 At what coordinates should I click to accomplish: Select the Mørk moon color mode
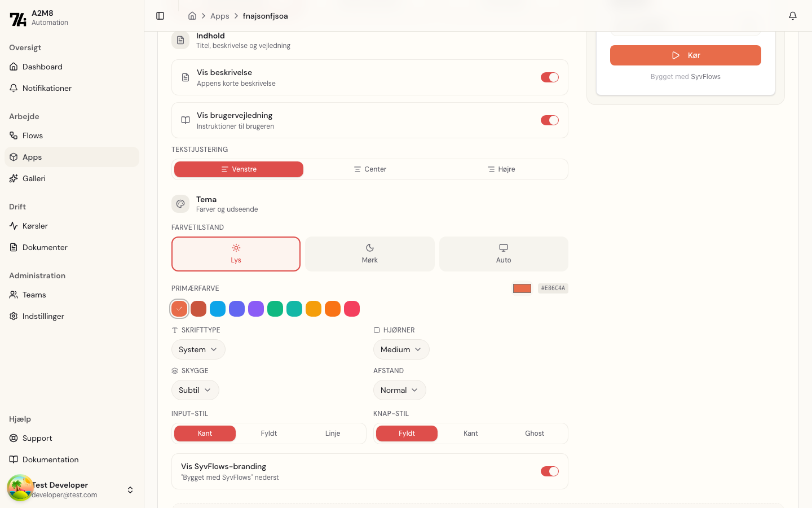tap(369, 254)
